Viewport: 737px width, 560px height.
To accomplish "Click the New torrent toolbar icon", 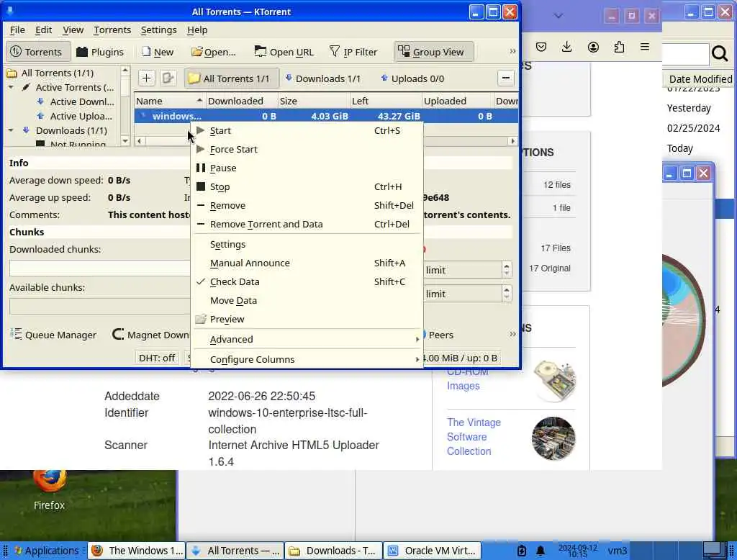I will 158,52.
